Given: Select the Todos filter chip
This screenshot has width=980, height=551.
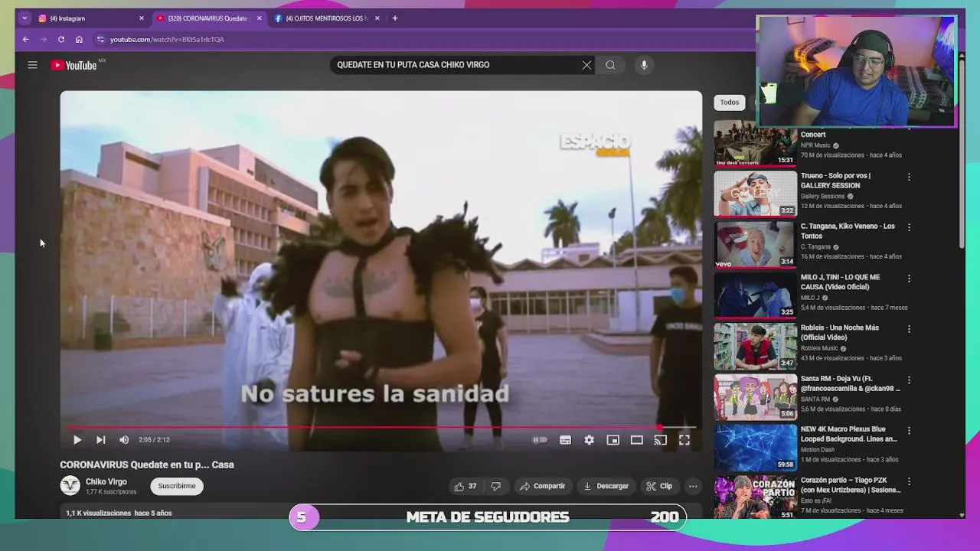Looking at the screenshot, I should click(730, 102).
